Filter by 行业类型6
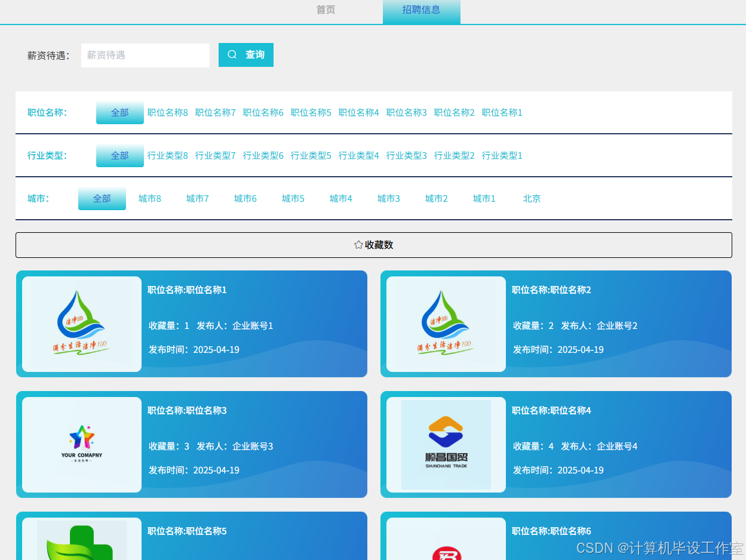 (263, 155)
